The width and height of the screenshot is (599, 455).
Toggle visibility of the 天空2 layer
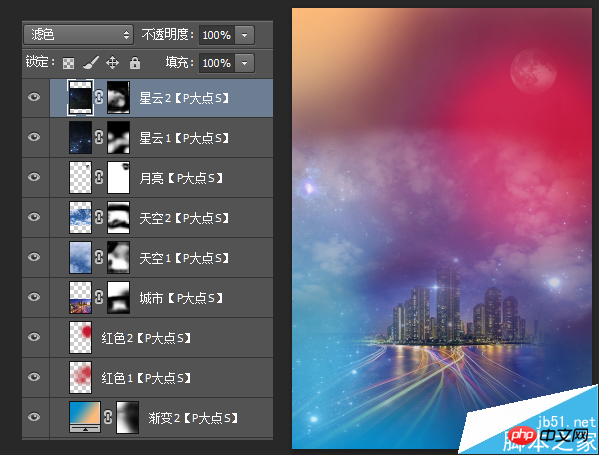click(34, 217)
